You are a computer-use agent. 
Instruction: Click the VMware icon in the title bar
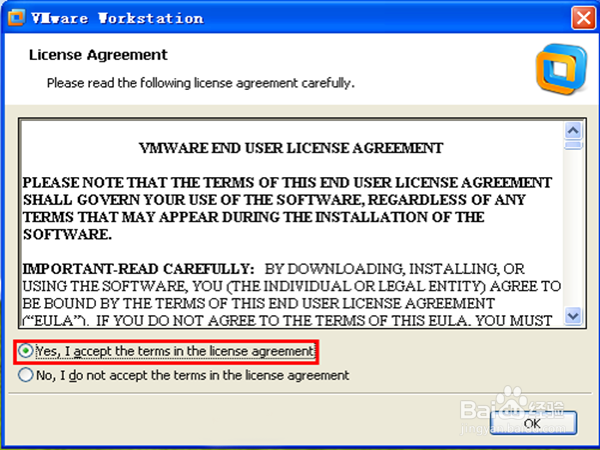(x=16, y=18)
